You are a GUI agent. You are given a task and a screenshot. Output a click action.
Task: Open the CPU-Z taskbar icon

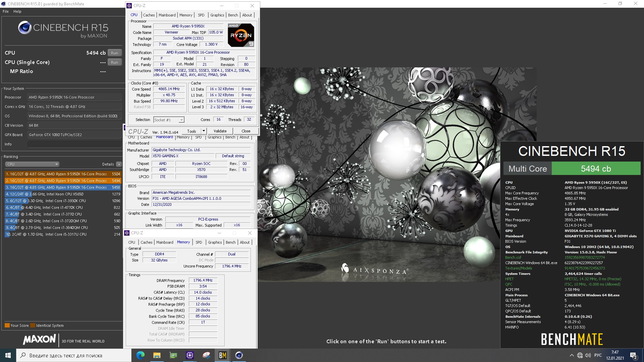[190, 355]
